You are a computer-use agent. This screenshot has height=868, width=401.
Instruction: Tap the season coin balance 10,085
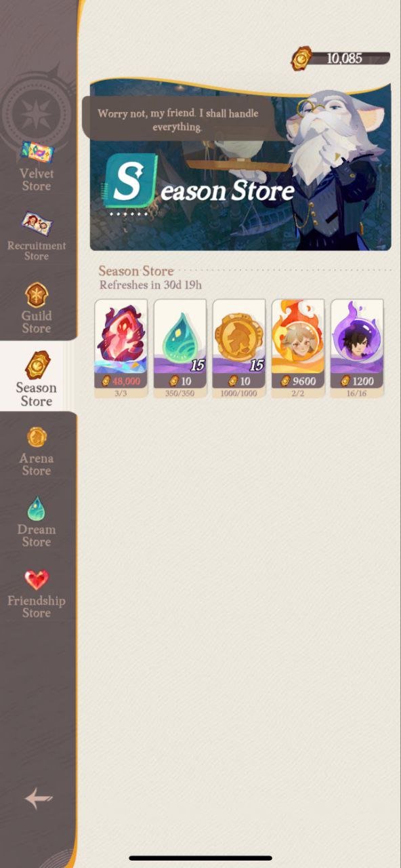(x=341, y=58)
